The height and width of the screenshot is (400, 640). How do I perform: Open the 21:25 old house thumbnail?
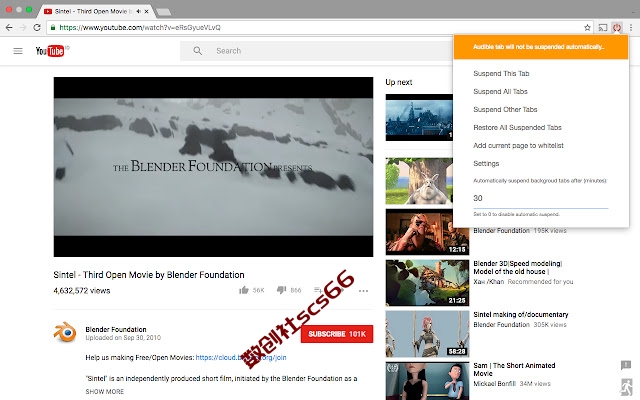click(427, 283)
